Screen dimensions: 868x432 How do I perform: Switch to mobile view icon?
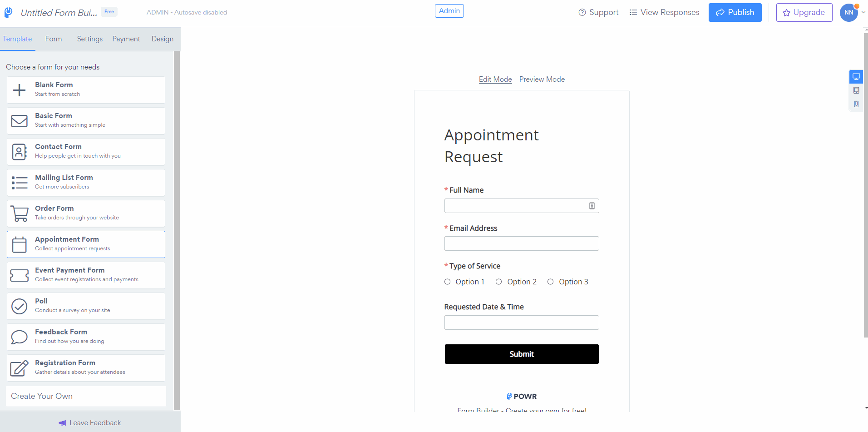[x=856, y=104]
